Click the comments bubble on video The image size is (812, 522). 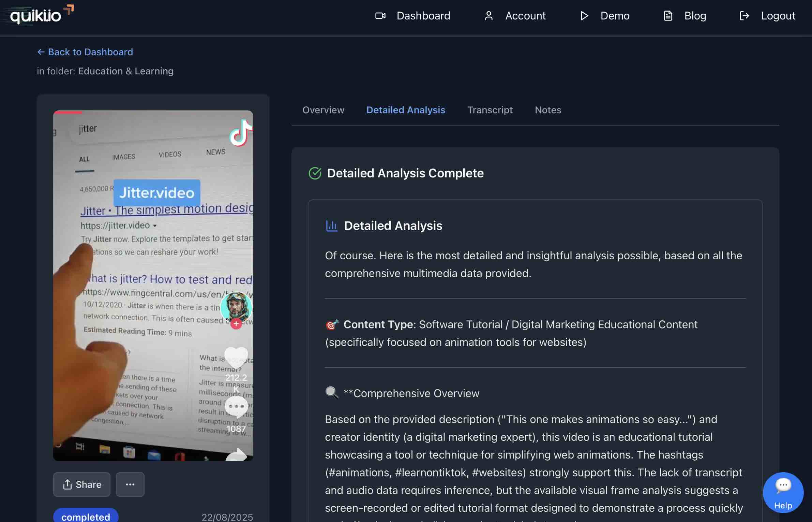pos(236,406)
